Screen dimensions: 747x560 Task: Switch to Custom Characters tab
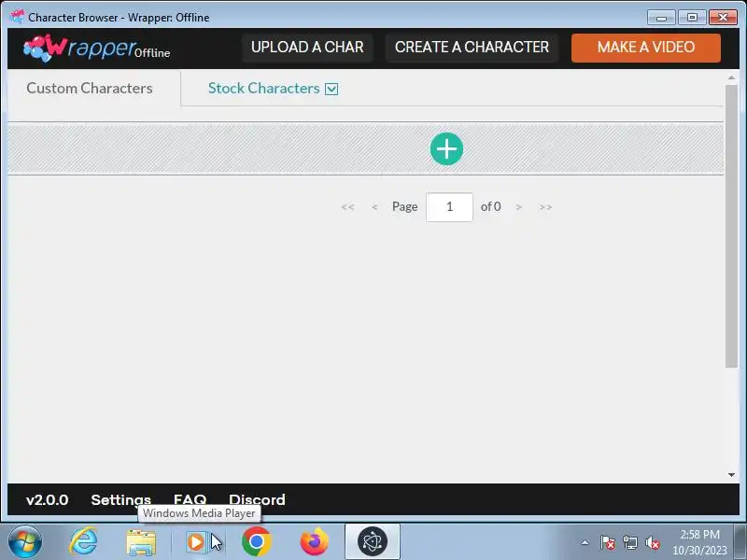pos(90,88)
